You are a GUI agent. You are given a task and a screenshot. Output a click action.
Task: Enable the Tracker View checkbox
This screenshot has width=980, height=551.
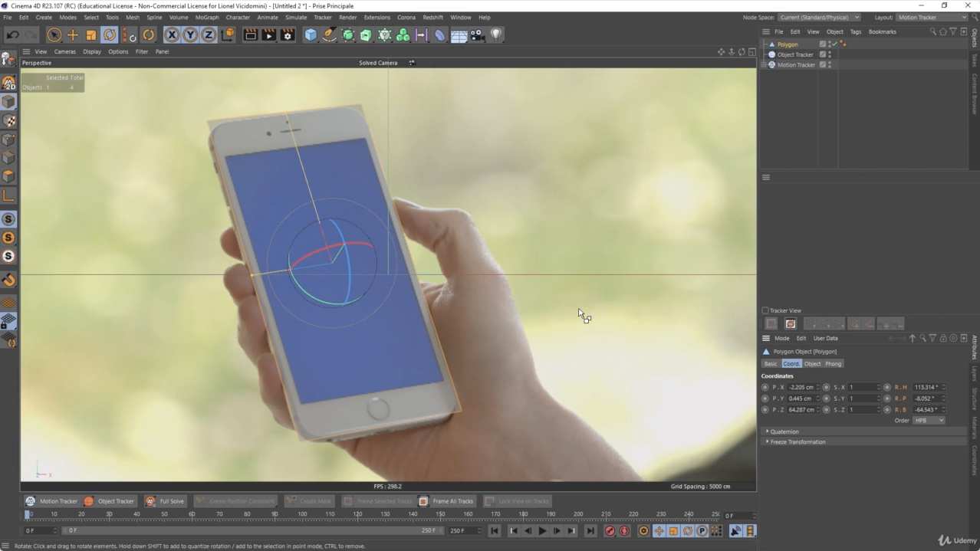click(765, 310)
